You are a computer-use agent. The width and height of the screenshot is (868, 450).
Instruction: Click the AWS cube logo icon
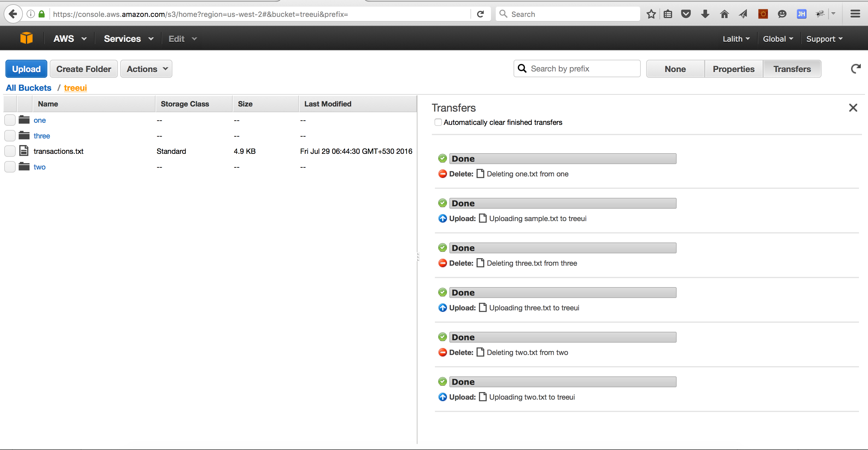click(x=26, y=38)
